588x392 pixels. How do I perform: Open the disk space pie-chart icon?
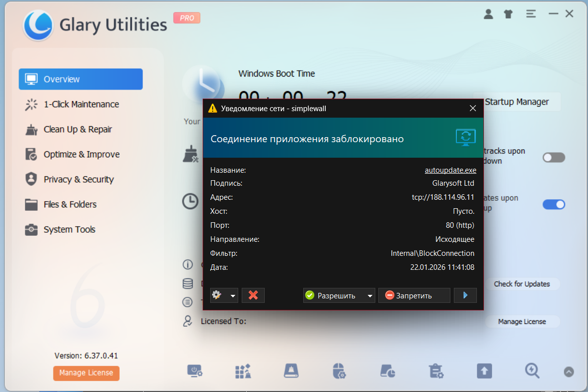387,371
